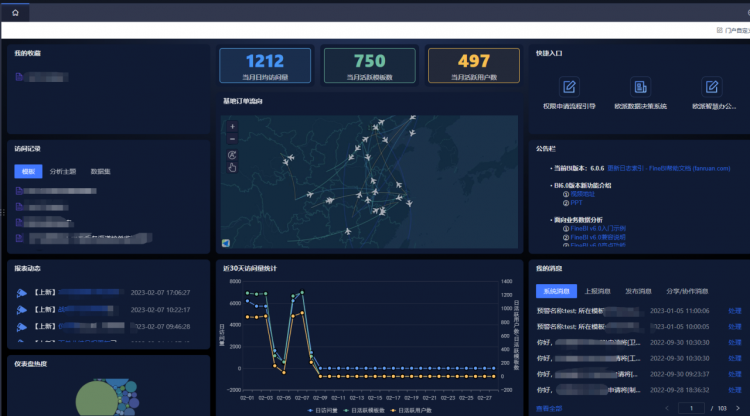
Task: Click the large green bubble in 仪表盘热度
Action: 97,400
